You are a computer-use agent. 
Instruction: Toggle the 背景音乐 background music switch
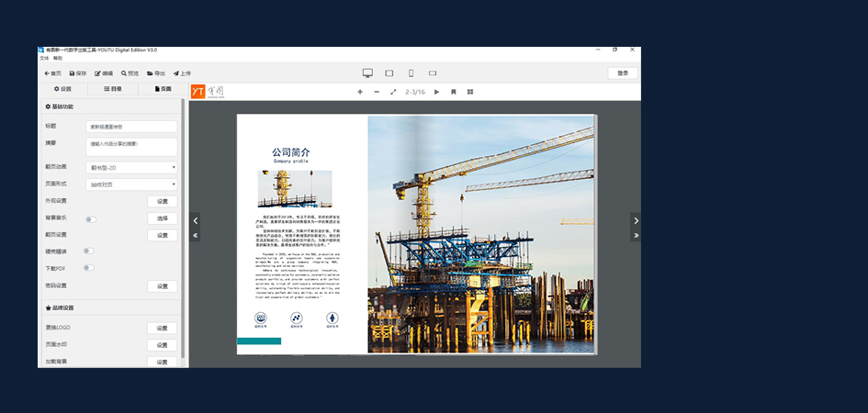tap(90, 219)
